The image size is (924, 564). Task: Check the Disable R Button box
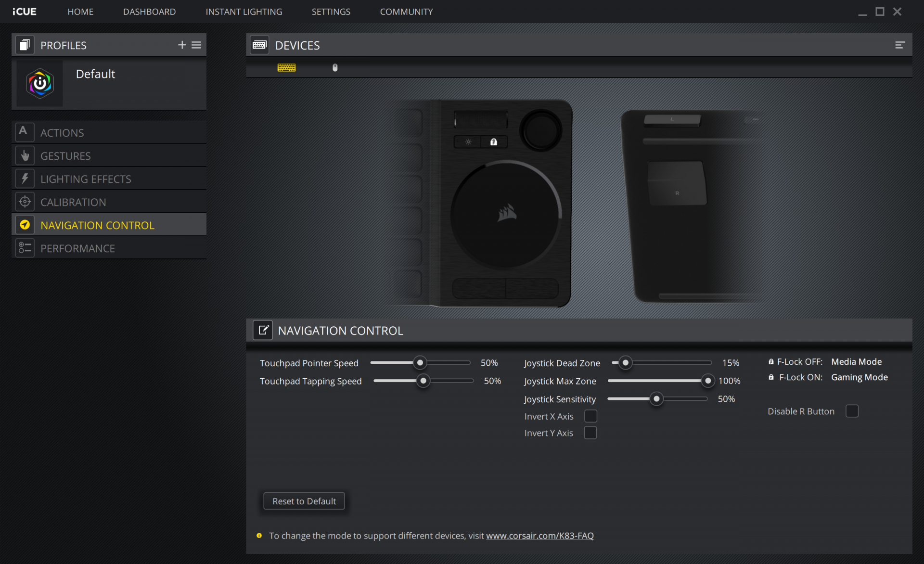point(852,411)
